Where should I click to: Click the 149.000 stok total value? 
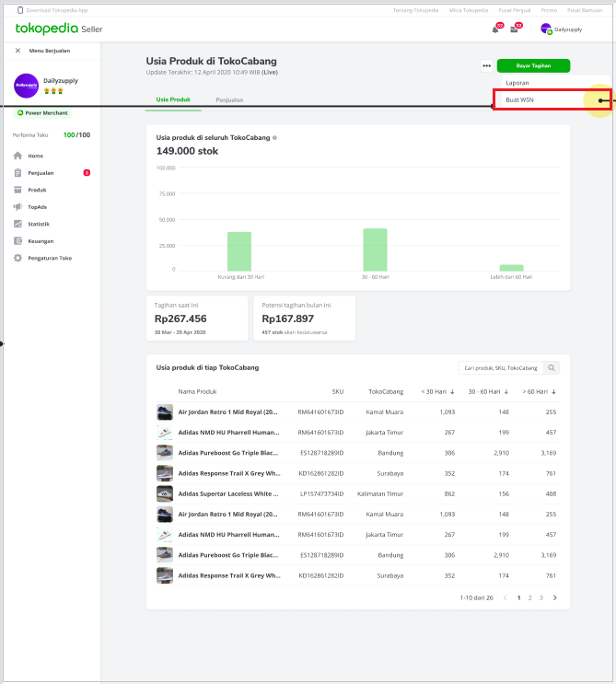point(187,151)
